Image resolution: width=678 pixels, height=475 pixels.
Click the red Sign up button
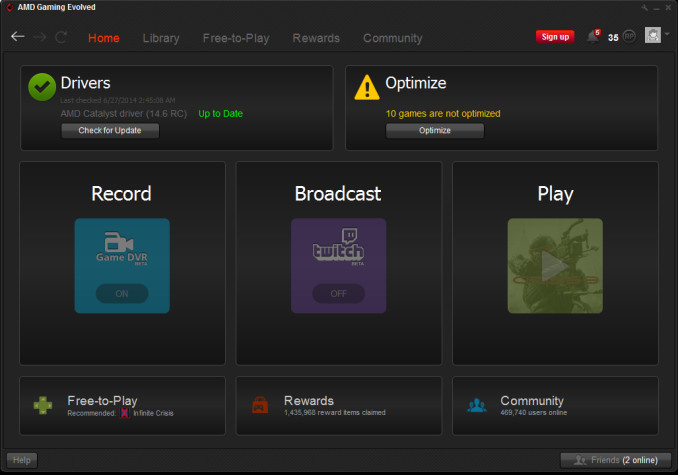[x=555, y=37]
